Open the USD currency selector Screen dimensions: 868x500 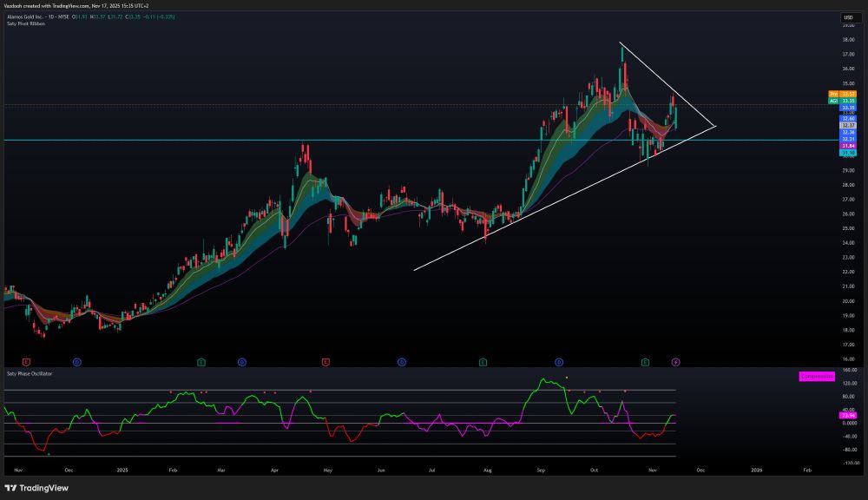click(849, 17)
